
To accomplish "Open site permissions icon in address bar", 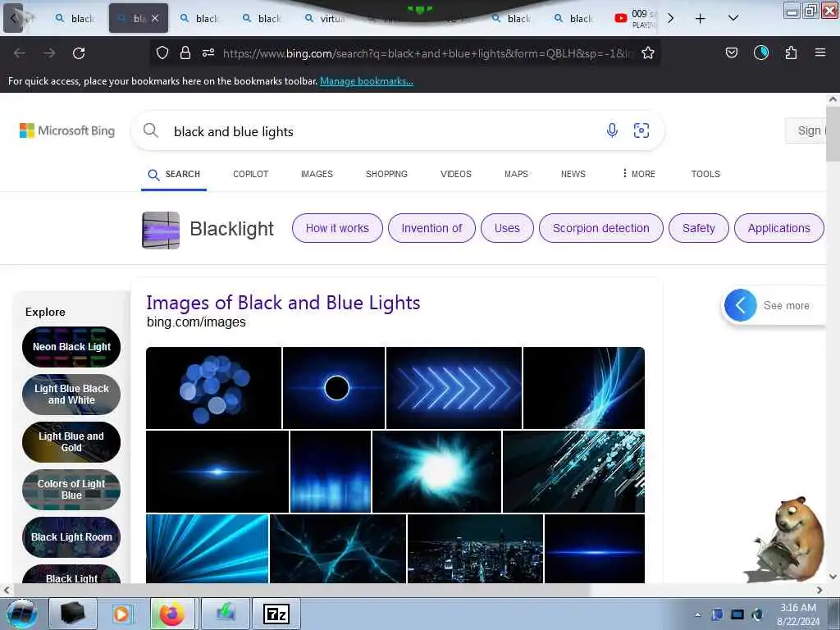I will pyautogui.click(x=208, y=52).
